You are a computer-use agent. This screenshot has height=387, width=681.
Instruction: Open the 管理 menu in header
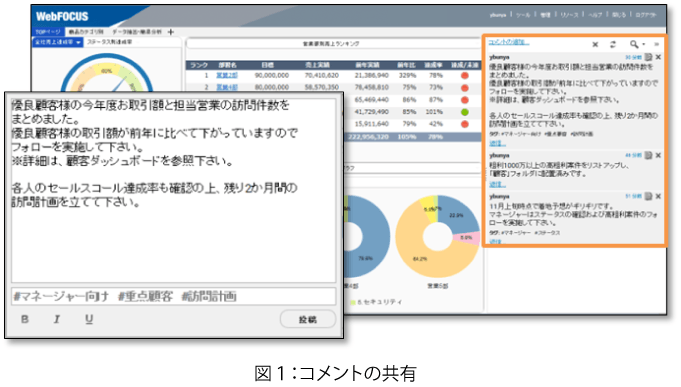(545, 15)
